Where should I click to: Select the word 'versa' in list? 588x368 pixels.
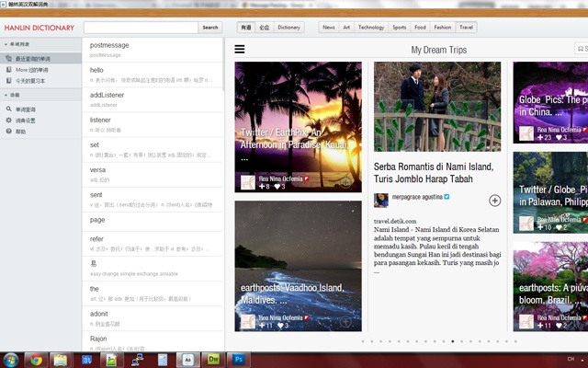[153, 175]
